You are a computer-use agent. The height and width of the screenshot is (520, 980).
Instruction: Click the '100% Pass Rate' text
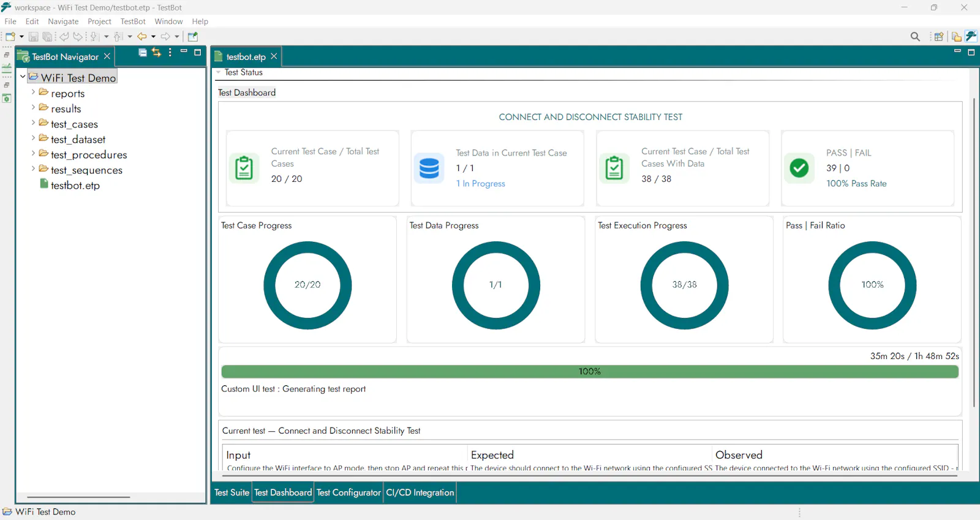pos(856,184)
